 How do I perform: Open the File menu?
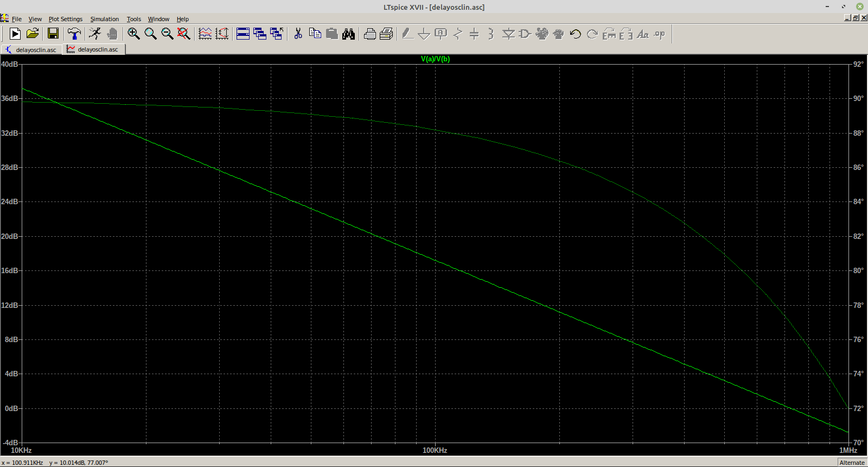click(x=17, y=19)
